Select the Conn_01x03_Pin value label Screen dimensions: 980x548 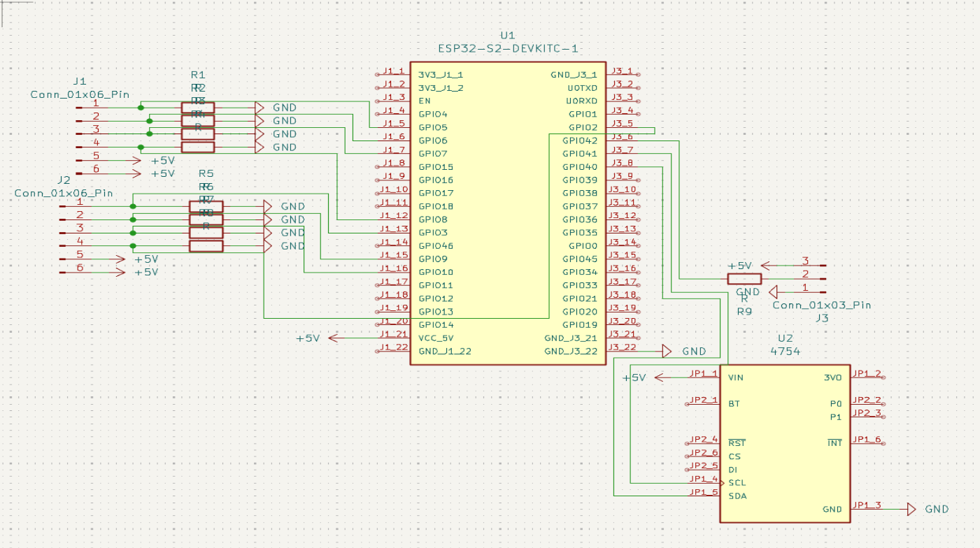click(822, 305)
